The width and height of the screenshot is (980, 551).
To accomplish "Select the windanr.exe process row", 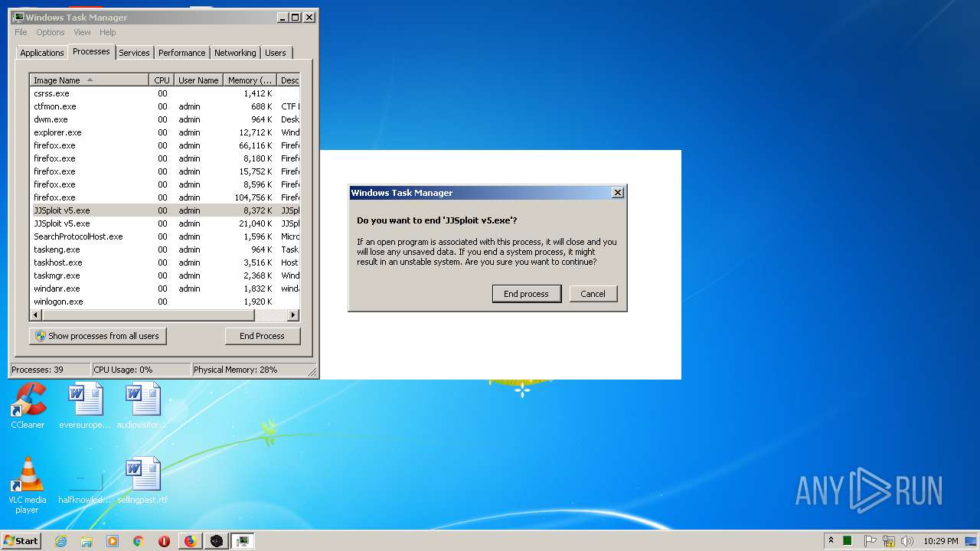I will coord(165,289).
